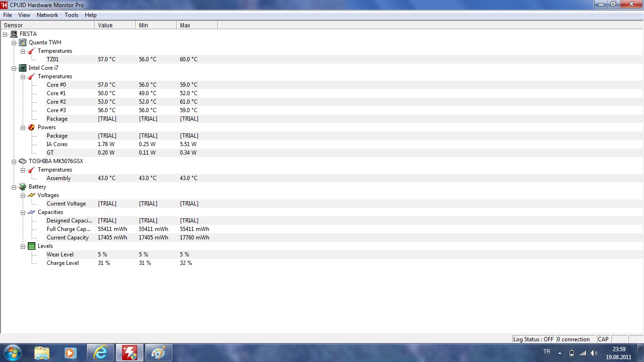Select the IA Cores power row
The width and height of the screenshot is (644, 362).
pos(322,144)
